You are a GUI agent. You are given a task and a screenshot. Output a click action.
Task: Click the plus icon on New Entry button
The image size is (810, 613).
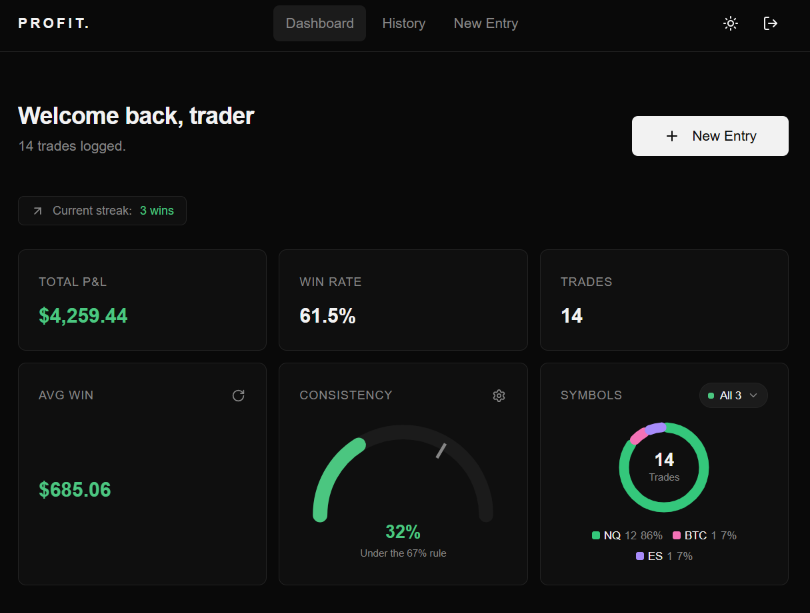pyautogui.click(x=672, y=136)
